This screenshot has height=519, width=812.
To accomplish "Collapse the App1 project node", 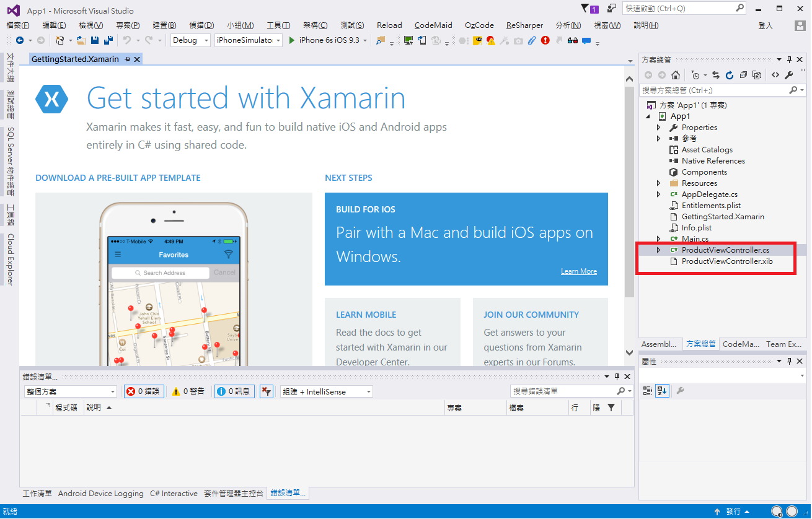I will click(x=648, y=116).
